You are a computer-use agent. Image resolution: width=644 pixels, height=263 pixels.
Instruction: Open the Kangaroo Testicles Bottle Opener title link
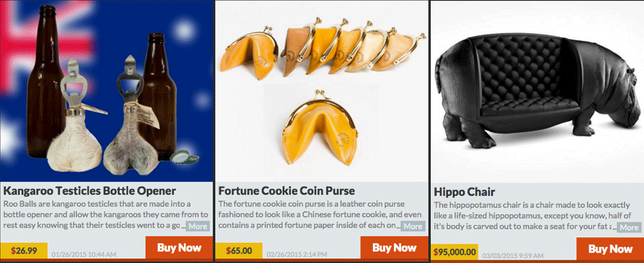pos(90,191)
